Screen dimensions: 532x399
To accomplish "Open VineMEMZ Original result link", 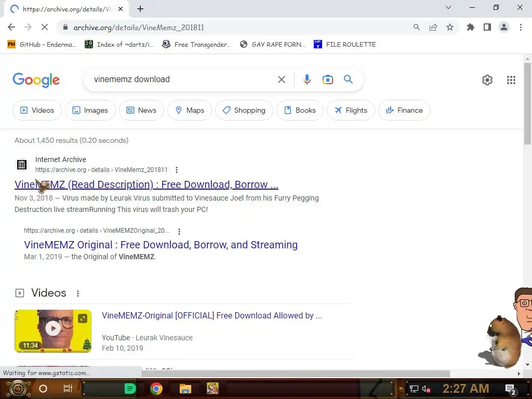I will [x=161, y=245].
